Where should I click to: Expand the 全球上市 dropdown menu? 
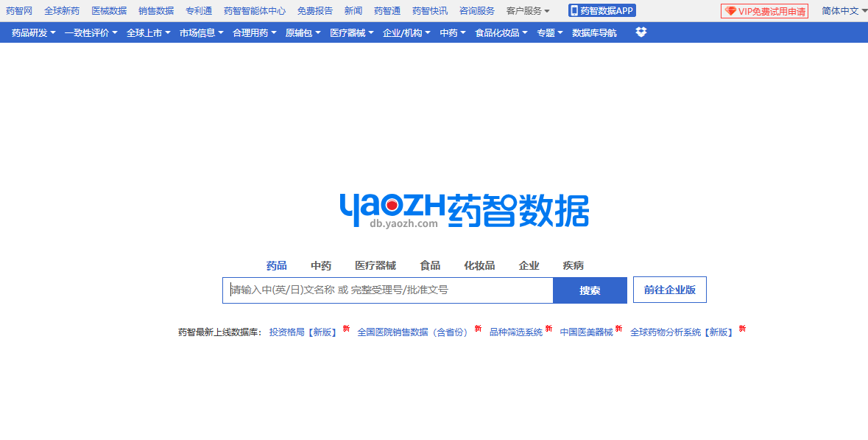click(149, 32)
